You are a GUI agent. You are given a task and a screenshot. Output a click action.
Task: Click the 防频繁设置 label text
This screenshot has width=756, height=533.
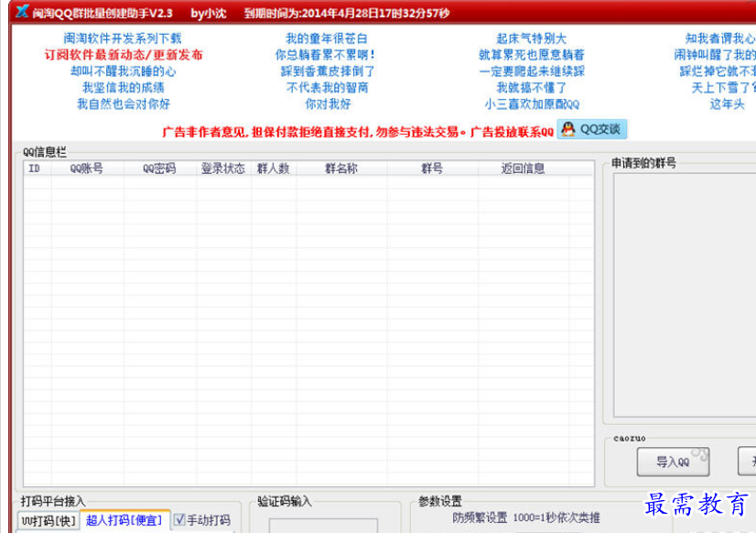point(480,517)
